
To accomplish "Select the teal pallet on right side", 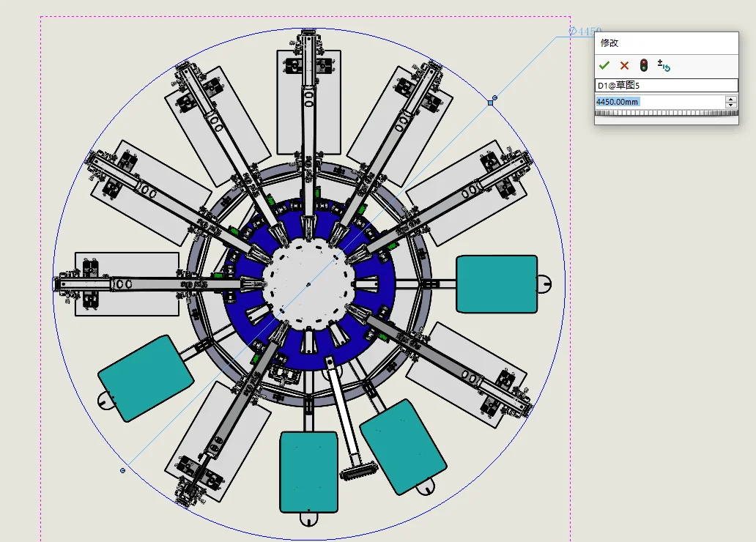I will click(x=497, y=284).
